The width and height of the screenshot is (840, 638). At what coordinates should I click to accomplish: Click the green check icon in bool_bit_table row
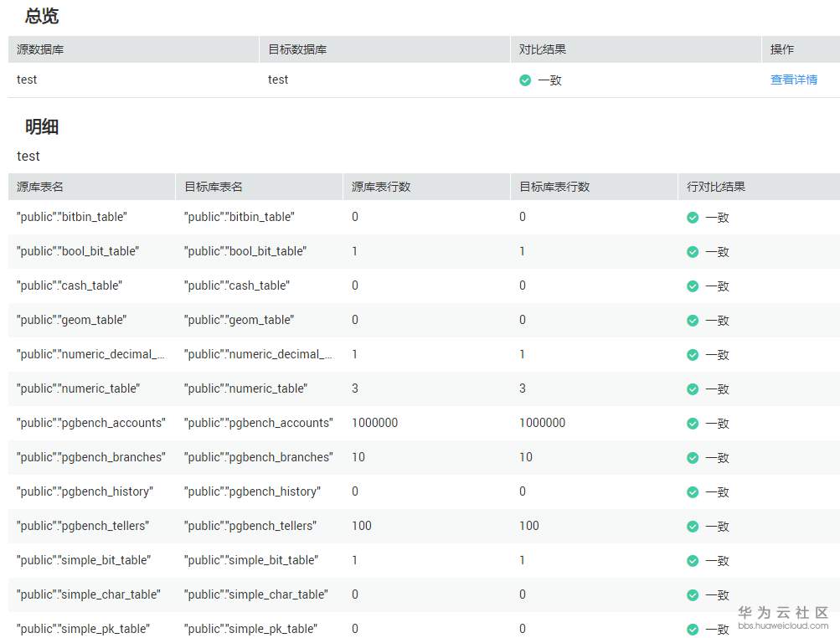693,252
